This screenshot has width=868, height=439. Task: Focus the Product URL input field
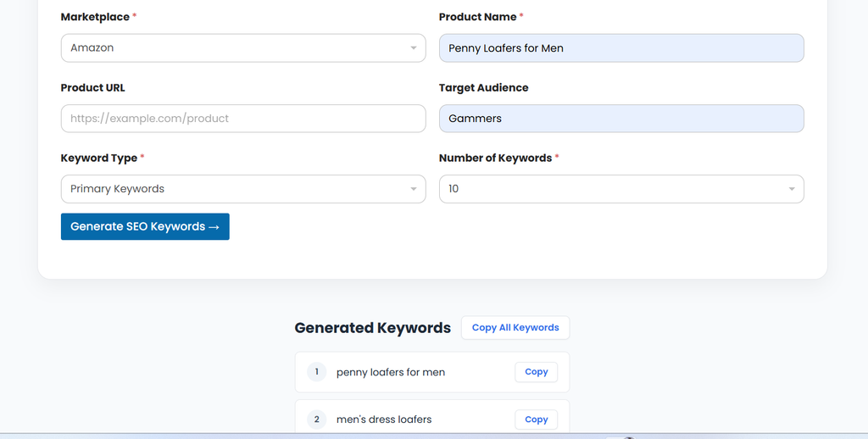click(x=243, y=119)
